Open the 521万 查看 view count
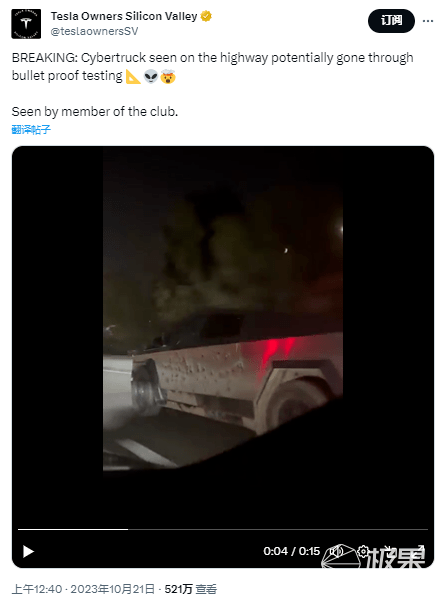This screenshot has height=604, width=445. (191, 589)
